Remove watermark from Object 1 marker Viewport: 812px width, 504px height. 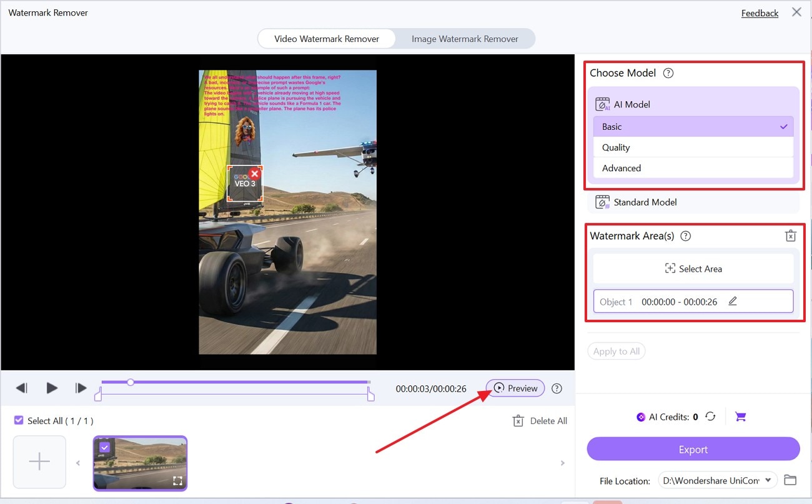pyautogui.click(x=254, y=174)
